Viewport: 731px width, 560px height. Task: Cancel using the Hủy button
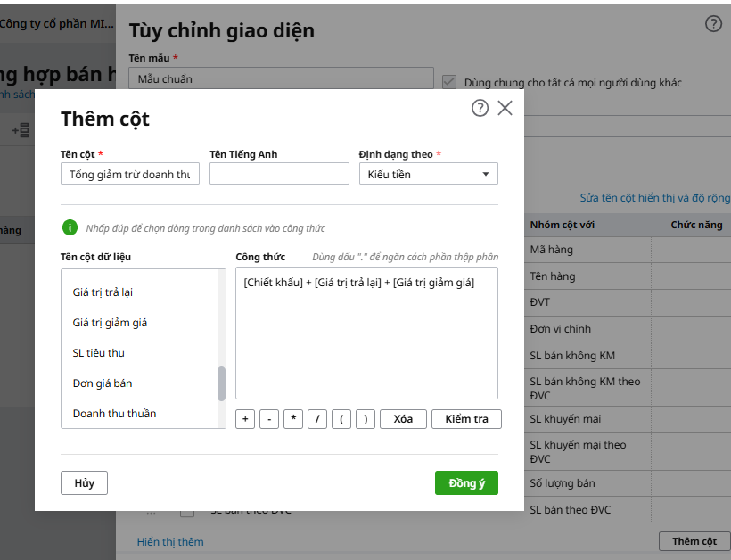click(x=84, y=482)
